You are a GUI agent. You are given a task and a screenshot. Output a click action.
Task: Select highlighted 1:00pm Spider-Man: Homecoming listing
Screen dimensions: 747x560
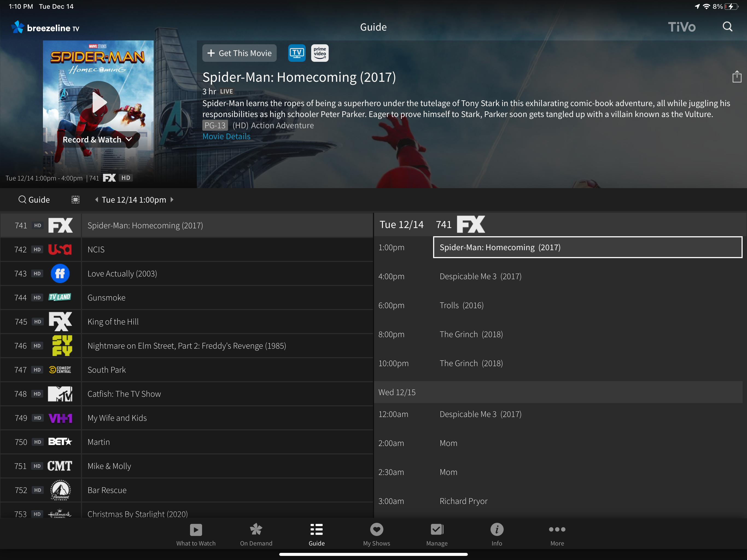pos(588,247)
